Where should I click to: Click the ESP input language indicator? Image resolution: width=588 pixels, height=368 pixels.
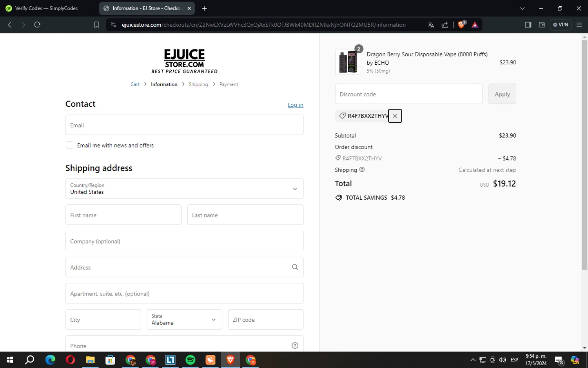[x=514, y=360]
